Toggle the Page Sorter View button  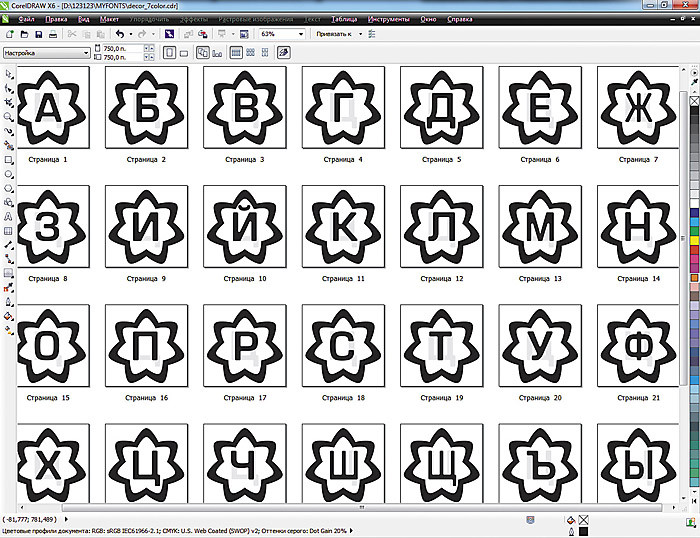284,53
